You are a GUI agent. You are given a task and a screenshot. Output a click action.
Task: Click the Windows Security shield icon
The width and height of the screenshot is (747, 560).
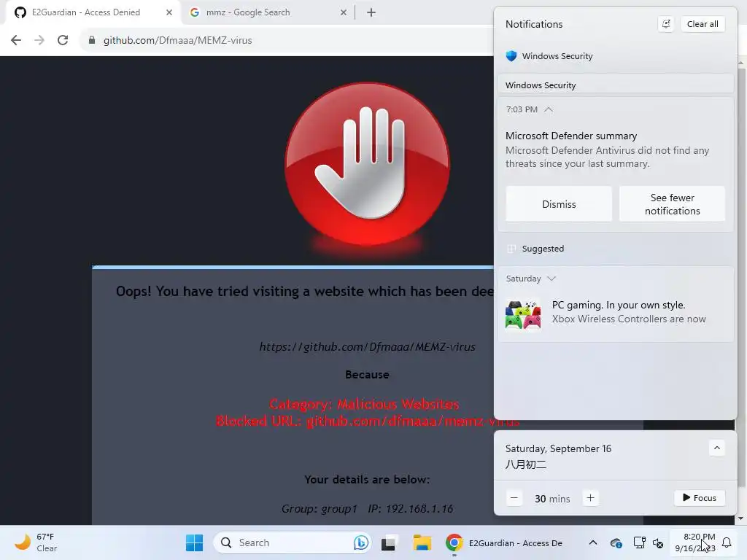tap(511, 56)
